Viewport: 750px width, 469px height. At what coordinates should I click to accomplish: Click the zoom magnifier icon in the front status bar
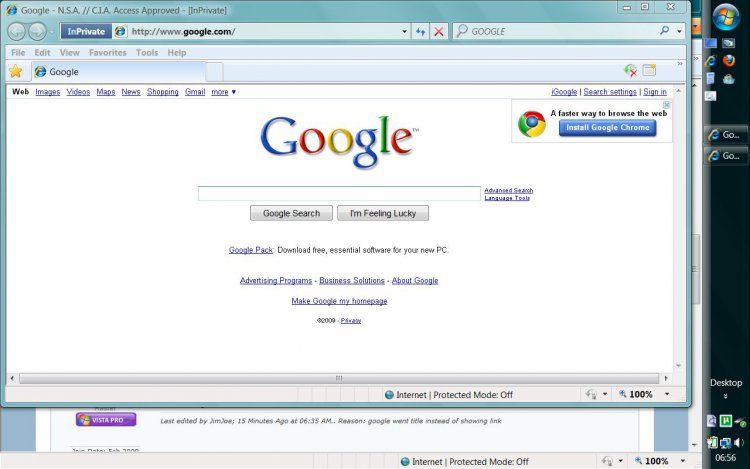click(x=622, y=394)
